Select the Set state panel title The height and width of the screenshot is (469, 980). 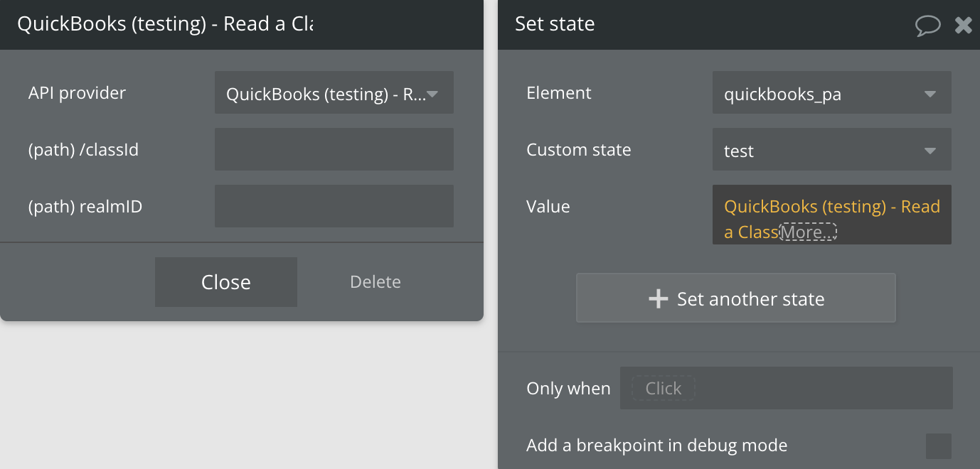pos(555,24)
